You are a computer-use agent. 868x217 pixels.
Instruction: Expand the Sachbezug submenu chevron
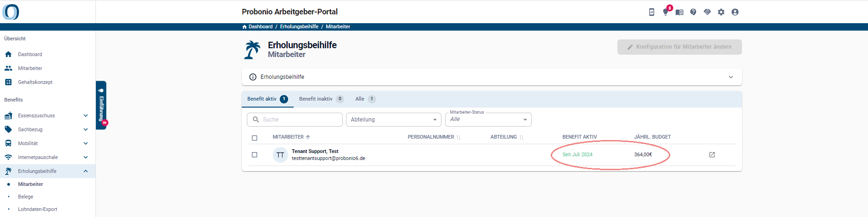click(86, 129)
